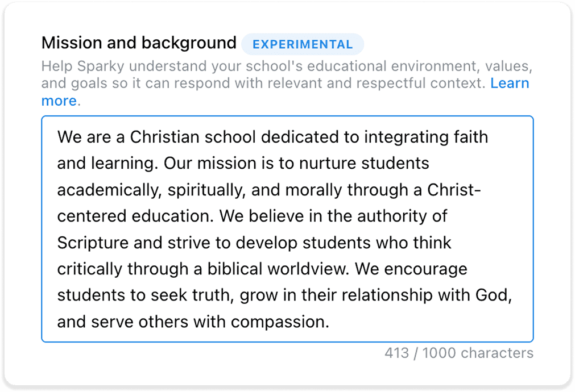Screen dimensions: 575x392
Task: Select the Mission and background heading
Action: point(138,43)
